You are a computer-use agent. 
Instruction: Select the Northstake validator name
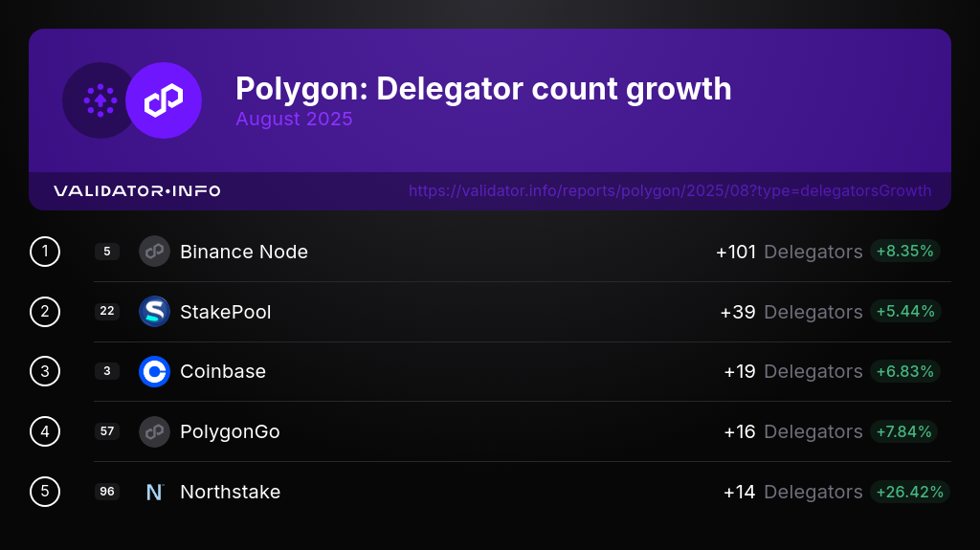point(230,492)
